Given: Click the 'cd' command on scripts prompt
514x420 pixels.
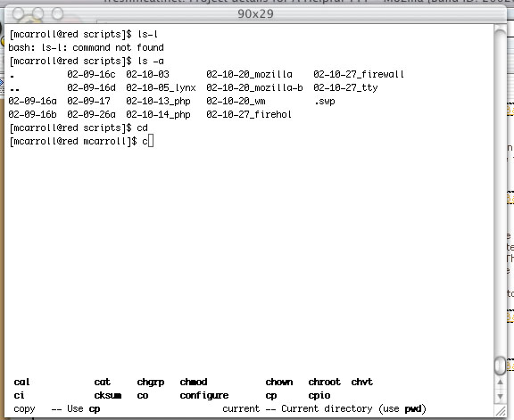Looking at the screenshot, I should 142,128.
